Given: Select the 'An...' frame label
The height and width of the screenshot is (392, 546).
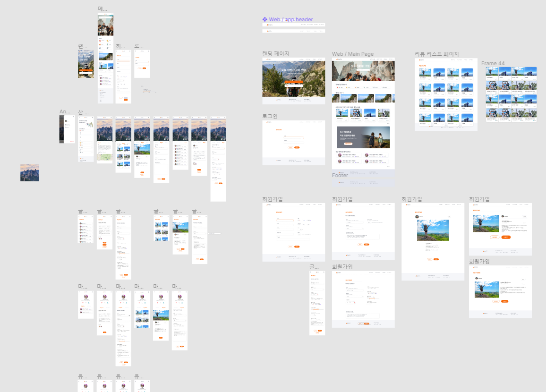Looking at the screenshot, I should point(65,112).
